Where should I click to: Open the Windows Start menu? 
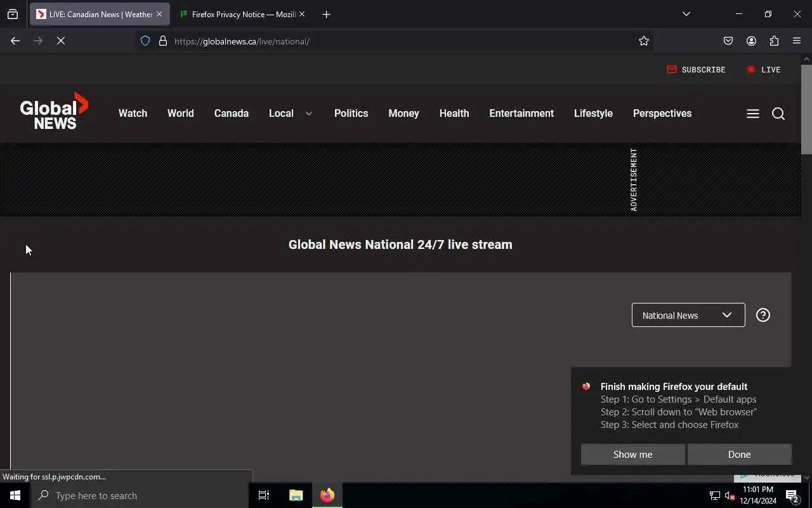click(15, 495)
